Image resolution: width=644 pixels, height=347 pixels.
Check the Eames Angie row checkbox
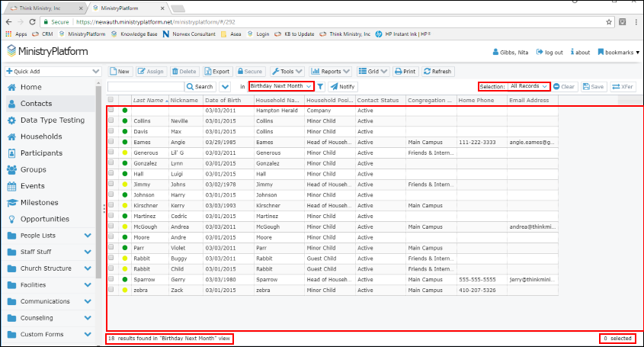click(x=111, y=141)
